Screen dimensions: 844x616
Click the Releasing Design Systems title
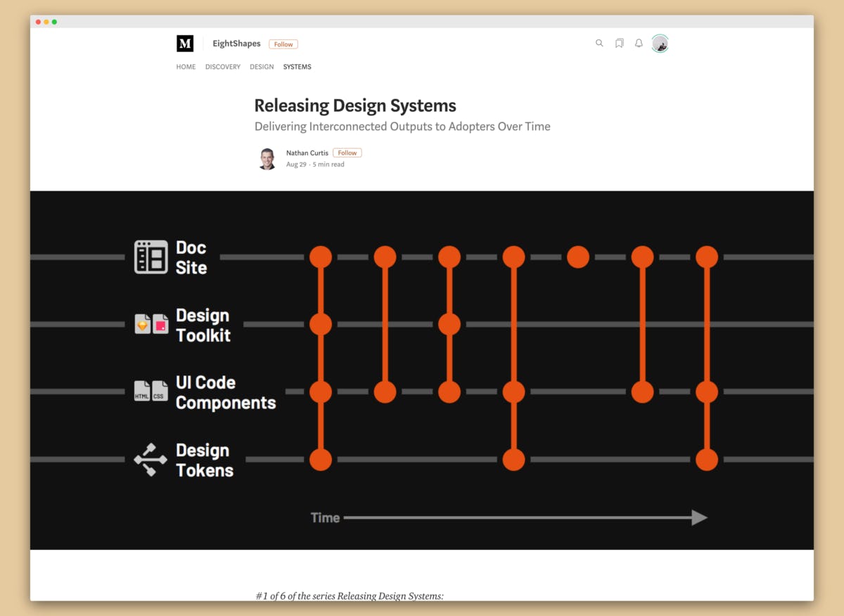(355, 105)
